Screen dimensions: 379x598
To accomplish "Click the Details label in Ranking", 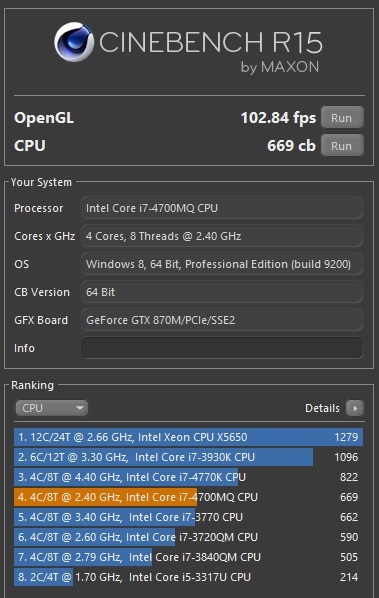I will [x=322, y=408].
